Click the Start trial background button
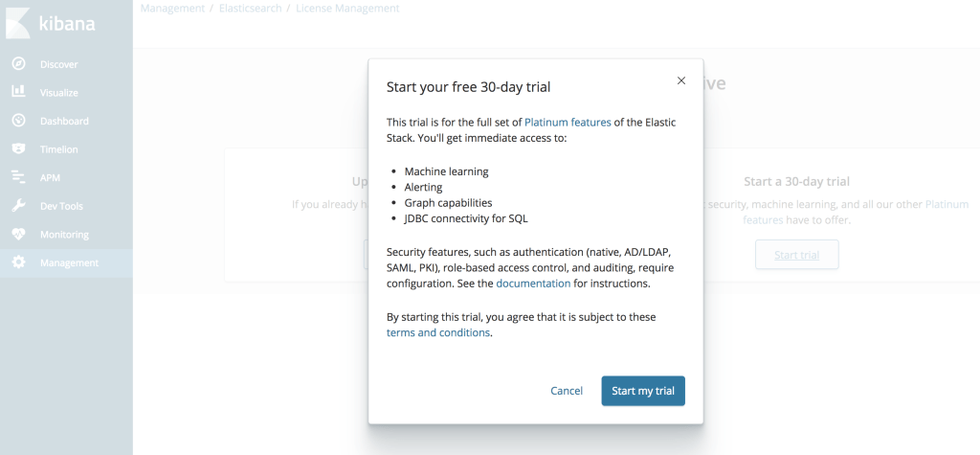This screenshot has height=455, width=980. click(x=796, y=255)
